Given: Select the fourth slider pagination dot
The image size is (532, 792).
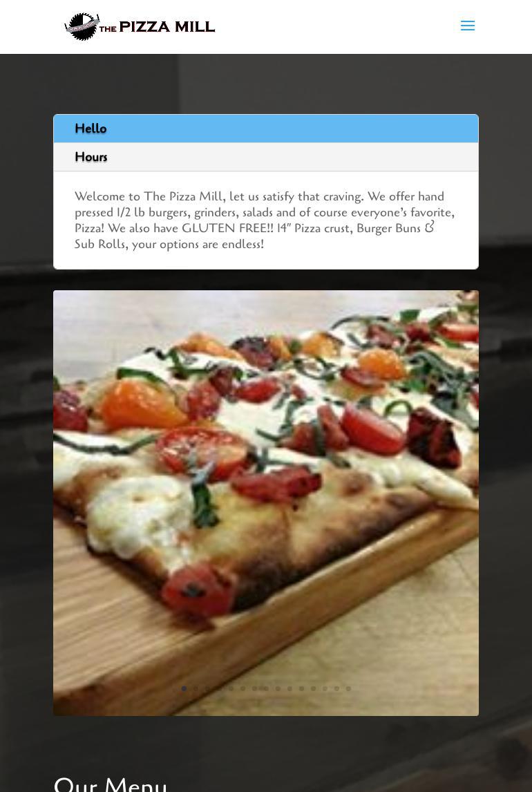Looking at the screenshot, I should (x=219, y=688).
